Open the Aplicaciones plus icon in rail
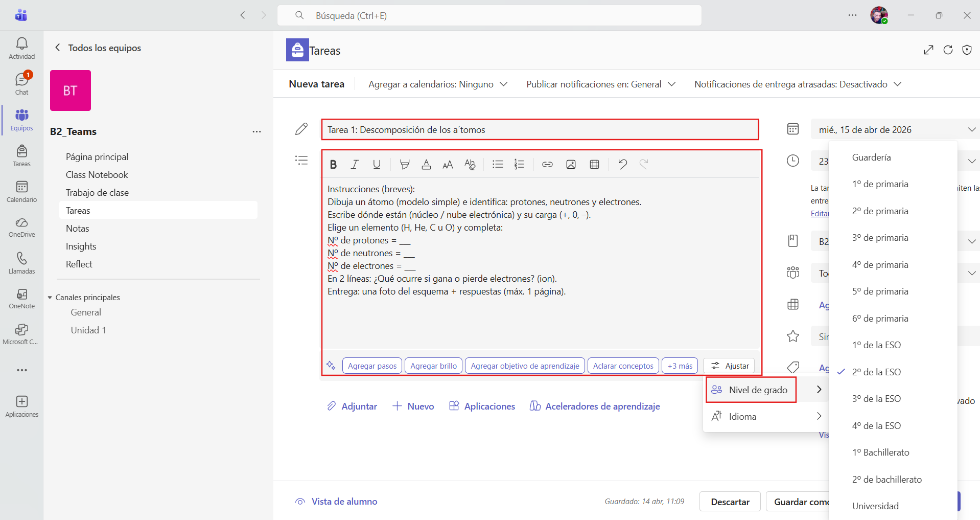Viewport: 980px width, 520px height. coord(21,406)
